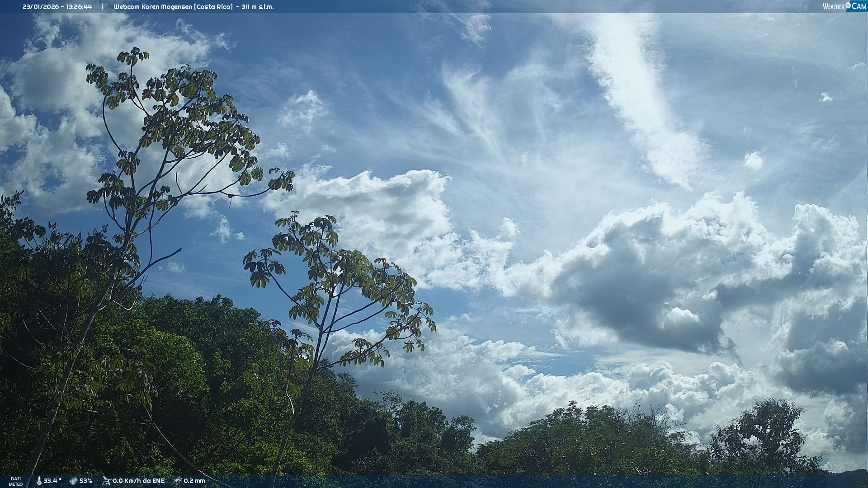Click the thermometer temperature icon

pyautogui.click(x=39, y=481)
